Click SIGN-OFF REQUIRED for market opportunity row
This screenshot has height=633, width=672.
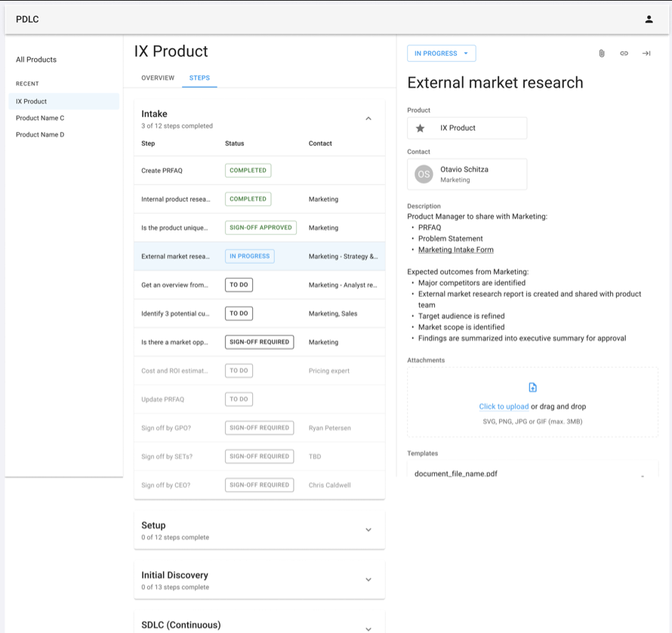click(x=259, y=341)
